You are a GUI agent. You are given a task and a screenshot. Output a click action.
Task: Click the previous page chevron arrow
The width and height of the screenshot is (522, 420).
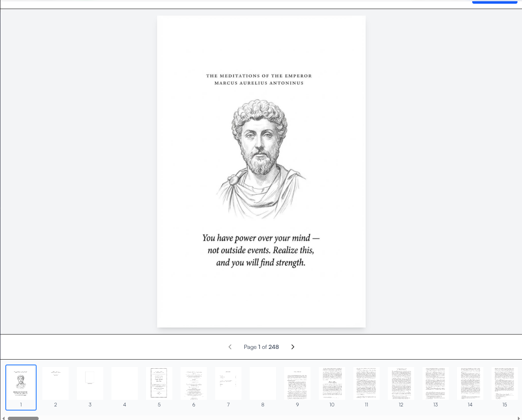point(230,347)
